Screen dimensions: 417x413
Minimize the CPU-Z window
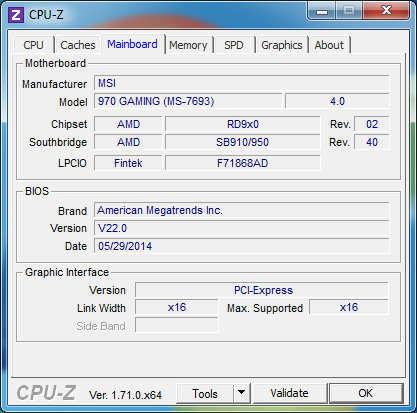[x=322, y=12]
